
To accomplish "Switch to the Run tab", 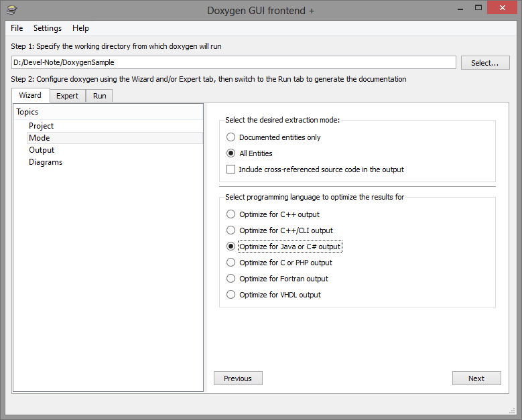I will point(100,96).
